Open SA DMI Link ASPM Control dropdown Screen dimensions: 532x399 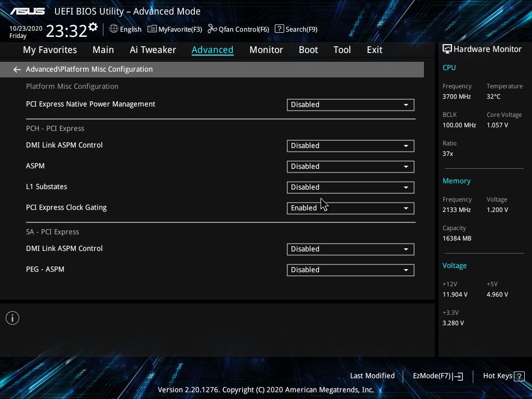click(x=351, y=249)
